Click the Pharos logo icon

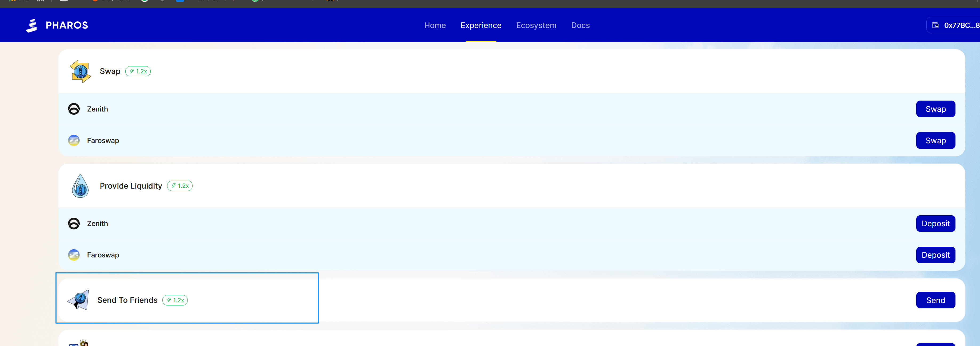[31, 25]
